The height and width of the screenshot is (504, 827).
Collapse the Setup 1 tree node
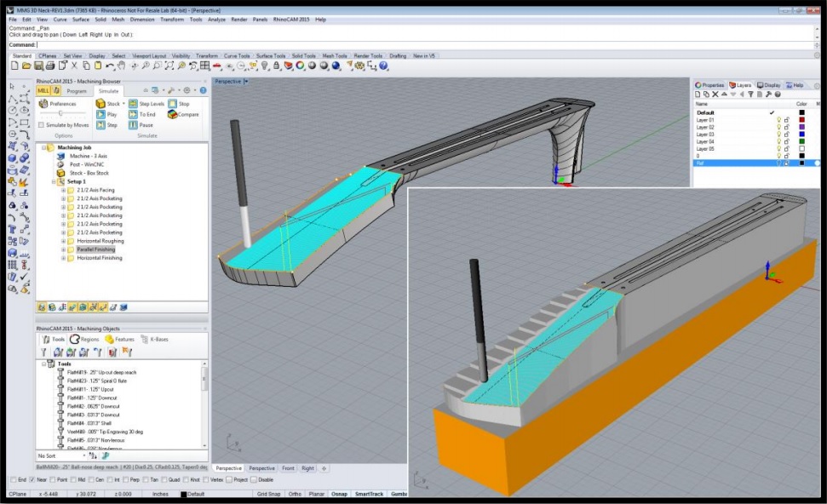coord(54,181)
